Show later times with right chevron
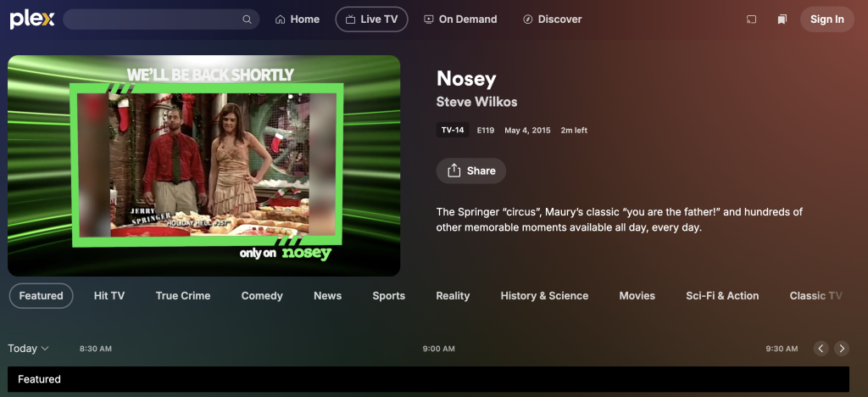The image size is (868, 397). coord(842,349)
